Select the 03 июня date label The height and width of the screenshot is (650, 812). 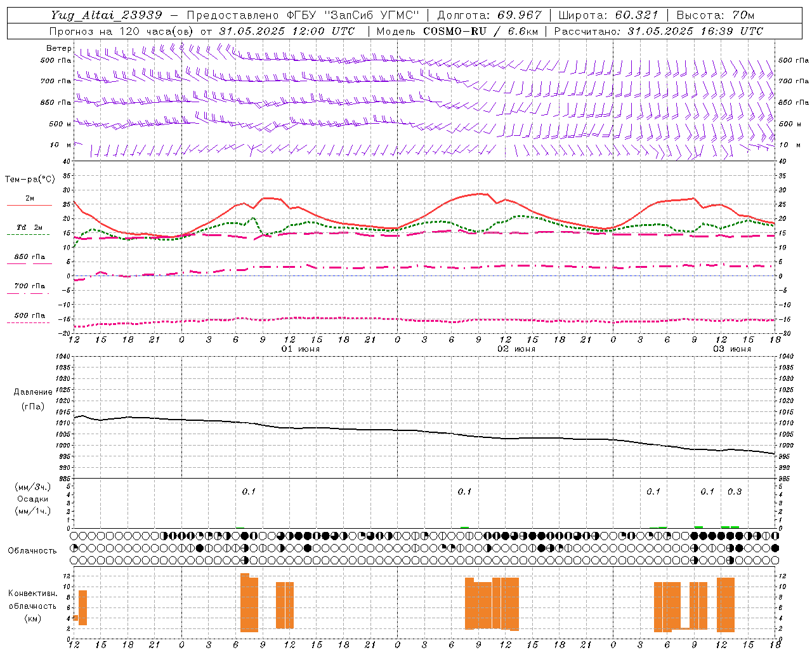tap(732, 349)
